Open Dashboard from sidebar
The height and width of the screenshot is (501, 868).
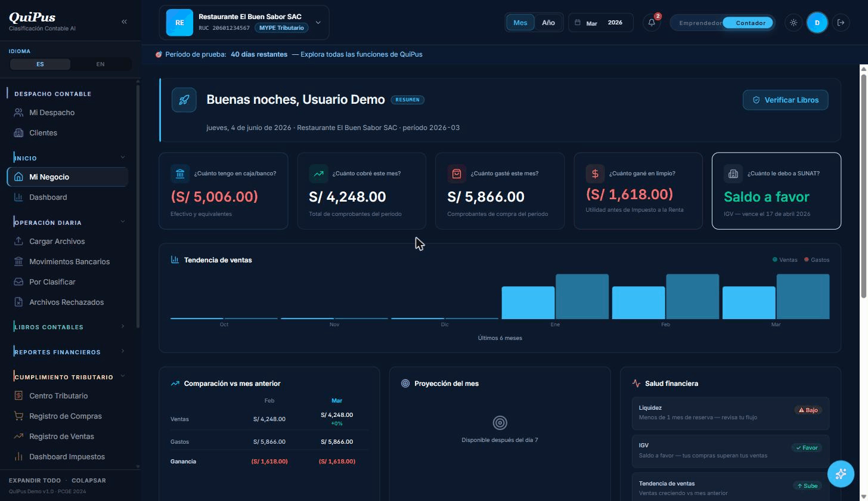[67, 197]
